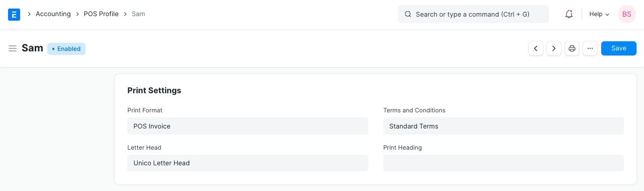This screenshot has height=191, width=644.
Task: Go to previous document arrow
Action: [x=536, y=48]
